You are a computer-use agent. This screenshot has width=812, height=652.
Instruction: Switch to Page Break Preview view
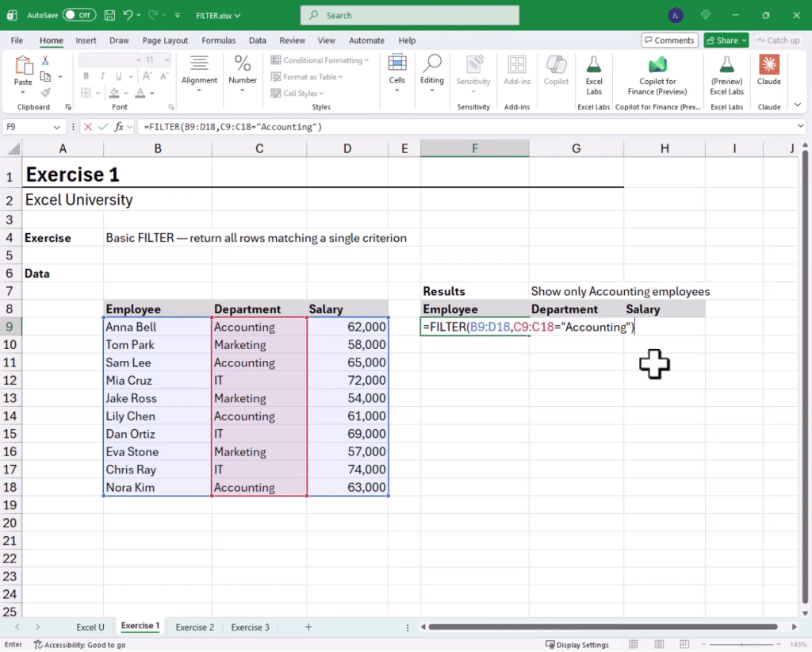[684, 644]
